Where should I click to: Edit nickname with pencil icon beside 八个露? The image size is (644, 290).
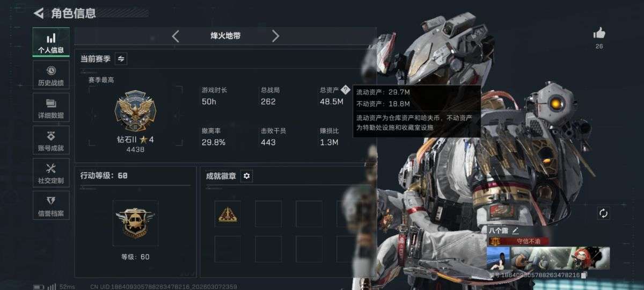(x=516, y=230)
